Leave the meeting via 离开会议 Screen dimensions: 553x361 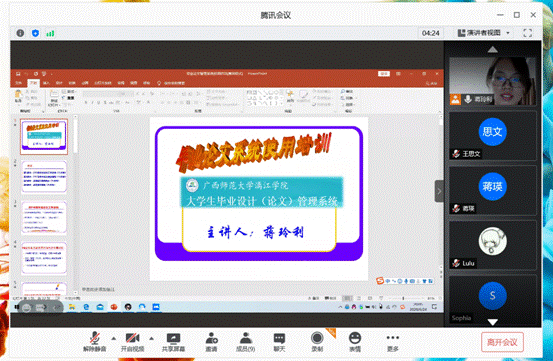pyautogui.click(x=502, y=342)
